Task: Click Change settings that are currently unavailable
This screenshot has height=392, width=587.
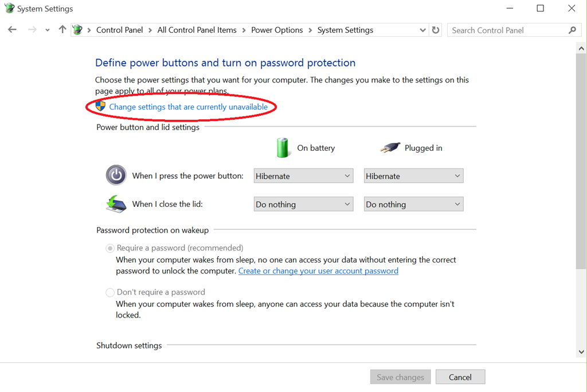Action: click(188, 107)
